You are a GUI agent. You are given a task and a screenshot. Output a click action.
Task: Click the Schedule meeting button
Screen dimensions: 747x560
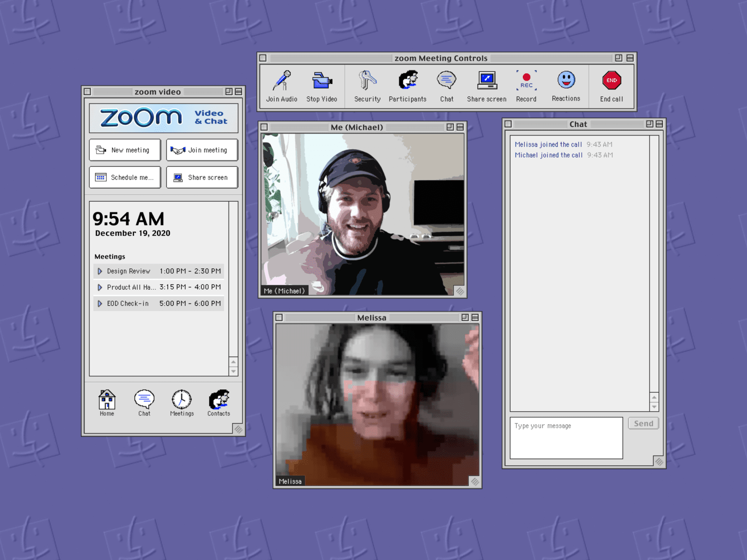point(125,177)
